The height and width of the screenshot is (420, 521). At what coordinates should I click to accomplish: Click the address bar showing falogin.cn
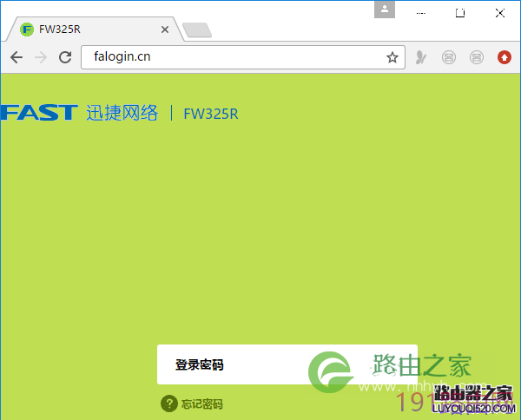[x=243, y=57]
